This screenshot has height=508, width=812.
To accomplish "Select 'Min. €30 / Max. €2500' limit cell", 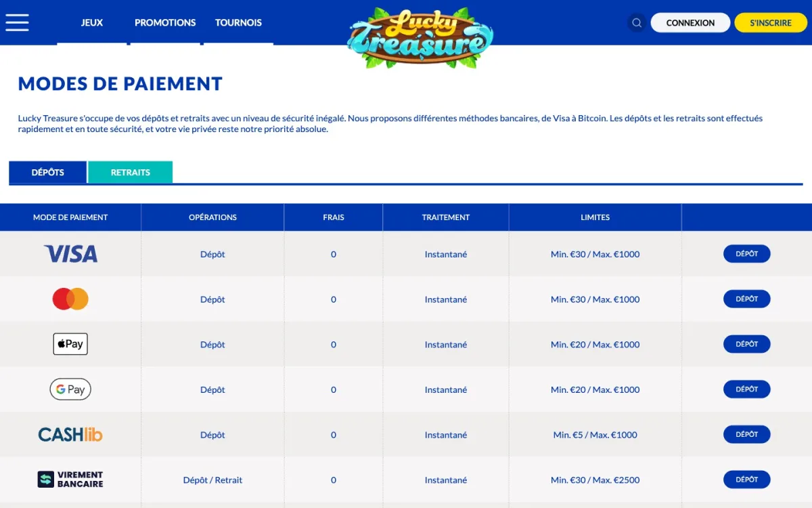I will click(x=595, y=480).
